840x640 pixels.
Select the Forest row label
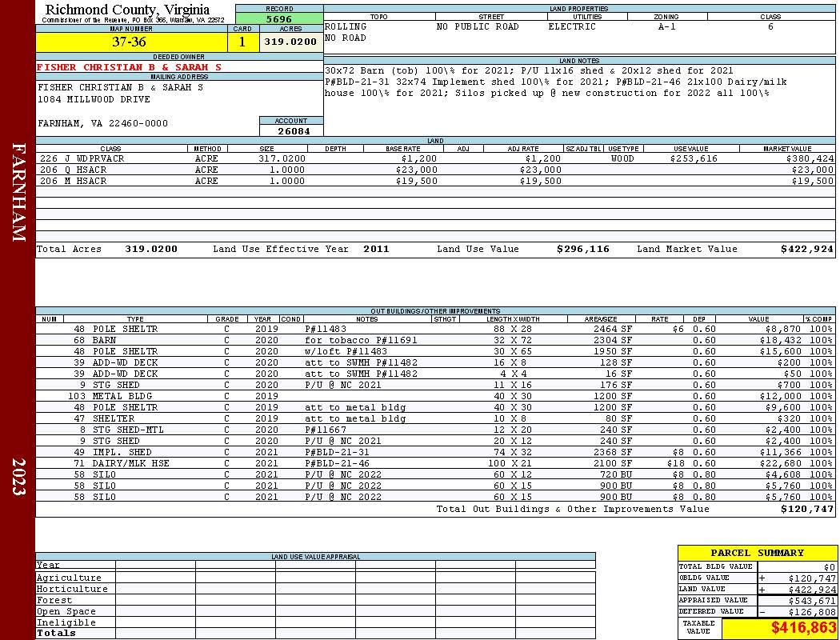[x=54, y=600]
